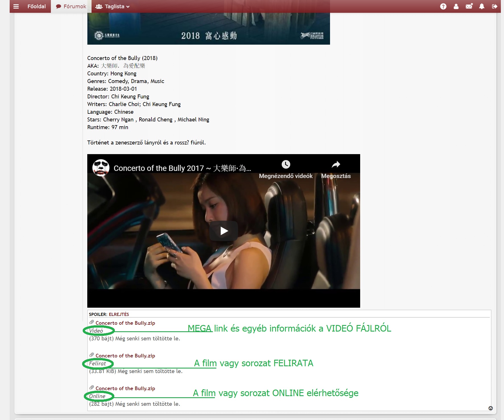Select the text Release: 2018-03-01
The image size is (504, 420).
tap(112, 89)
